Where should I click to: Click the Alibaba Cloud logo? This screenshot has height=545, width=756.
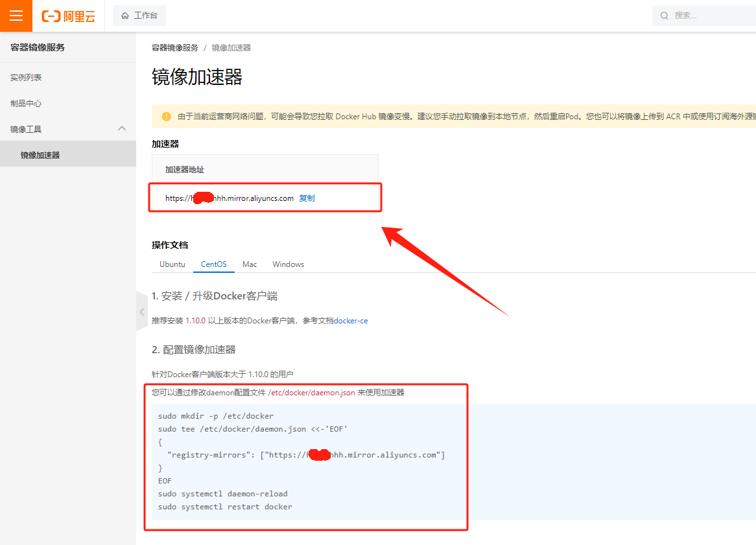(x=69, y=16)
